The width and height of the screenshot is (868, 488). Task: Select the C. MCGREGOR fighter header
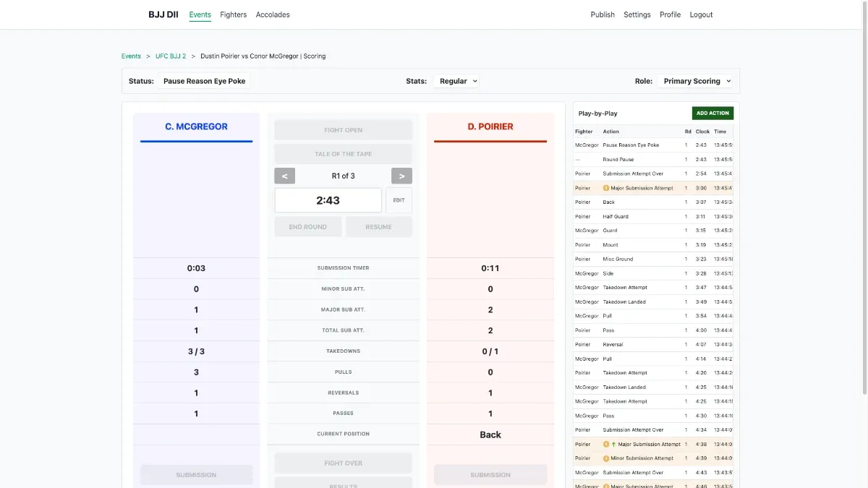pos(196,127)
